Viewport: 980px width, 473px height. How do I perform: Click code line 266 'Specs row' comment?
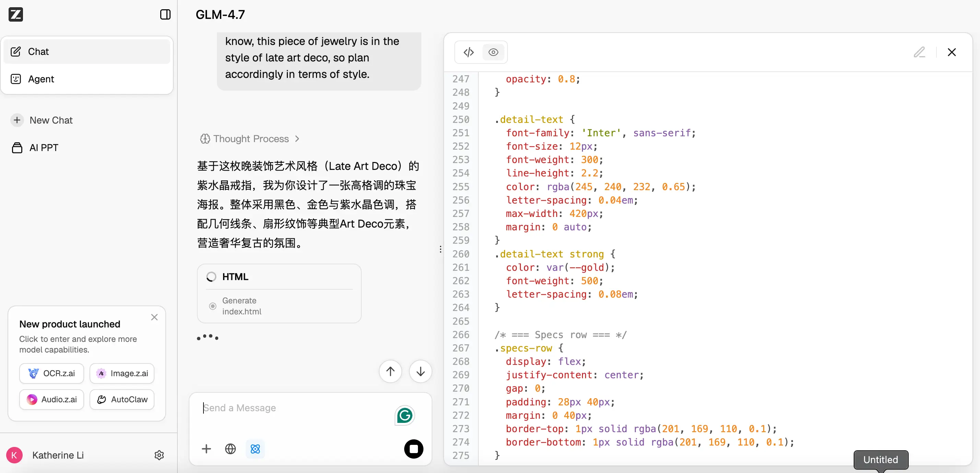tap(560, 335)
